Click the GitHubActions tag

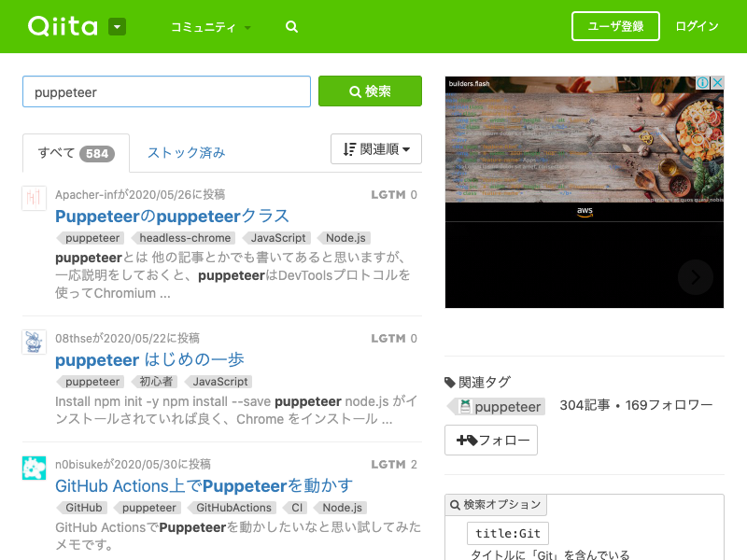pyautogui.click(x=233, y=508)
